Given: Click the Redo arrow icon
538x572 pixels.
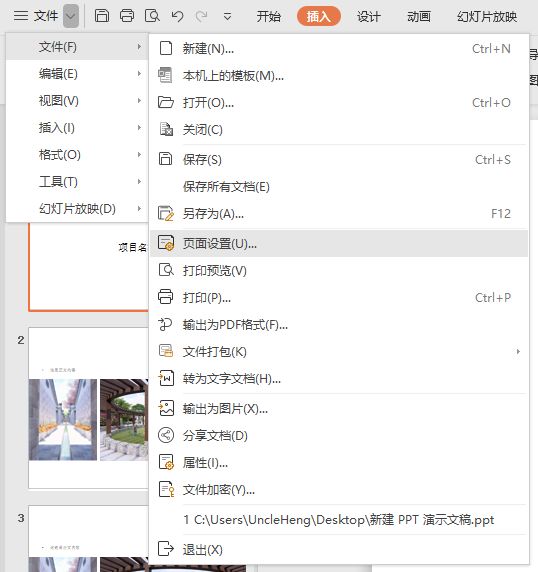Looking at the screenshot, I should 202,16.
